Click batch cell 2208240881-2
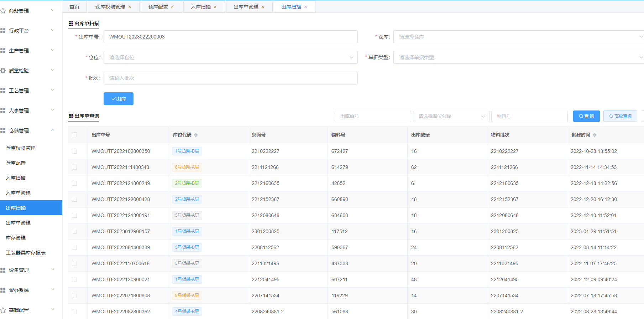Viewport: 644px width, 319px height. pos(507,312)
